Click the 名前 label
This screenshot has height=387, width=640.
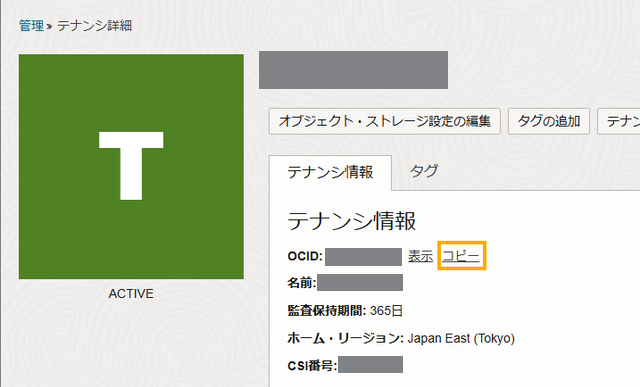pyautogui.click(x=302, y=283)
